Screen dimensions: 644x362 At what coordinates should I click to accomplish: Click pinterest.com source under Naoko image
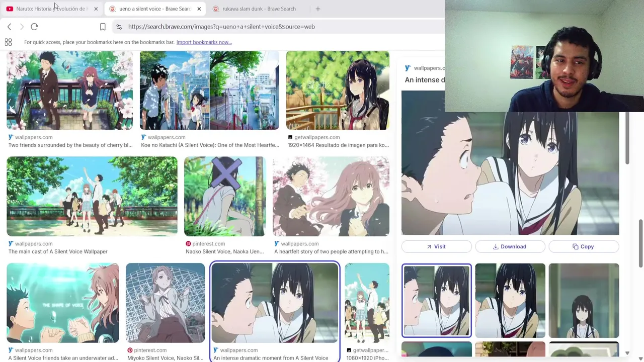click(208, 244)
